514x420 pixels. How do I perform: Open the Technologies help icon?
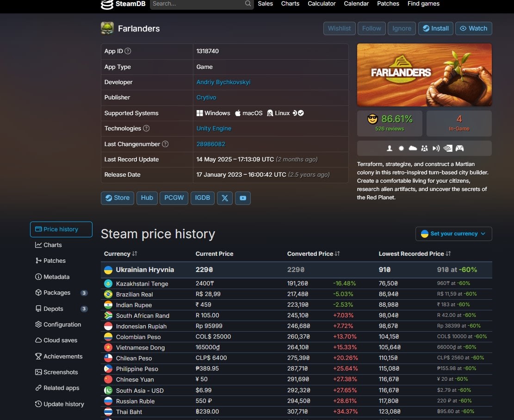(x=146, y=128)
